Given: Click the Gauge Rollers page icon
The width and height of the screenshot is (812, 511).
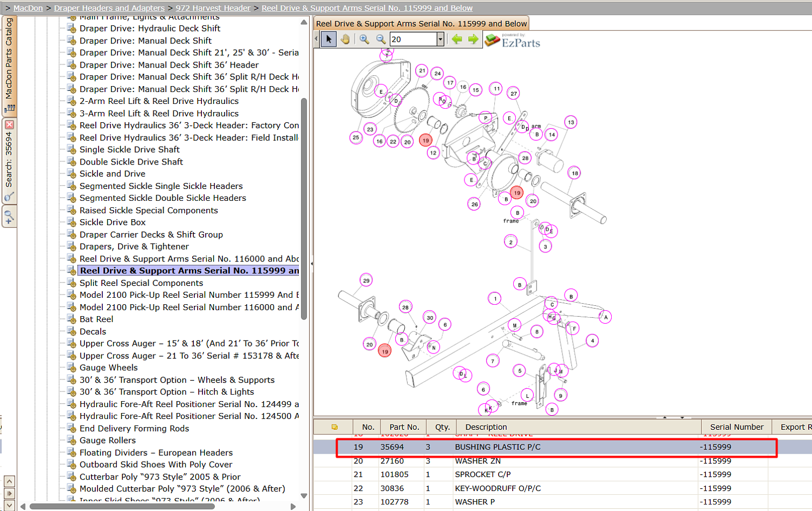Looking at the screenshot, I should click(x=71, y=440).
